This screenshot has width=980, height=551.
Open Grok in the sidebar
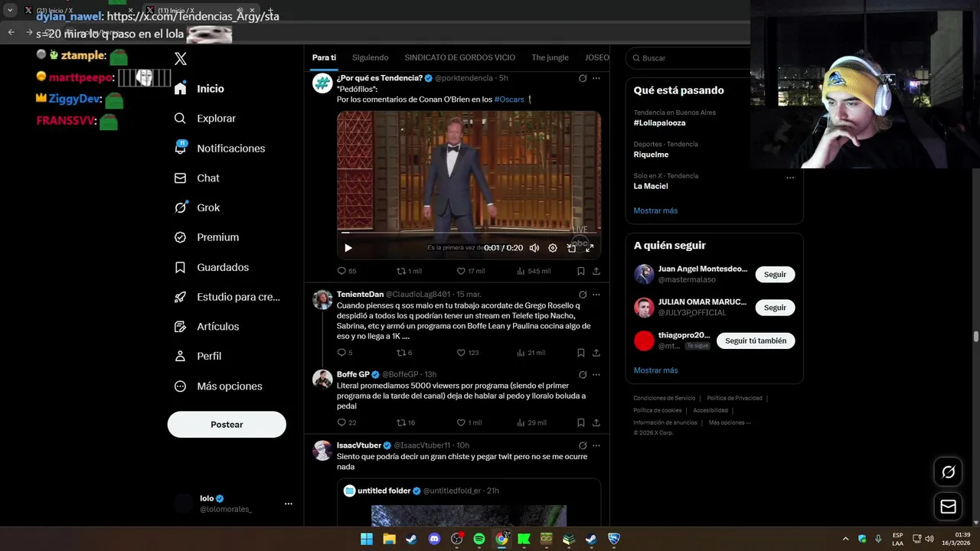(196, 207)
